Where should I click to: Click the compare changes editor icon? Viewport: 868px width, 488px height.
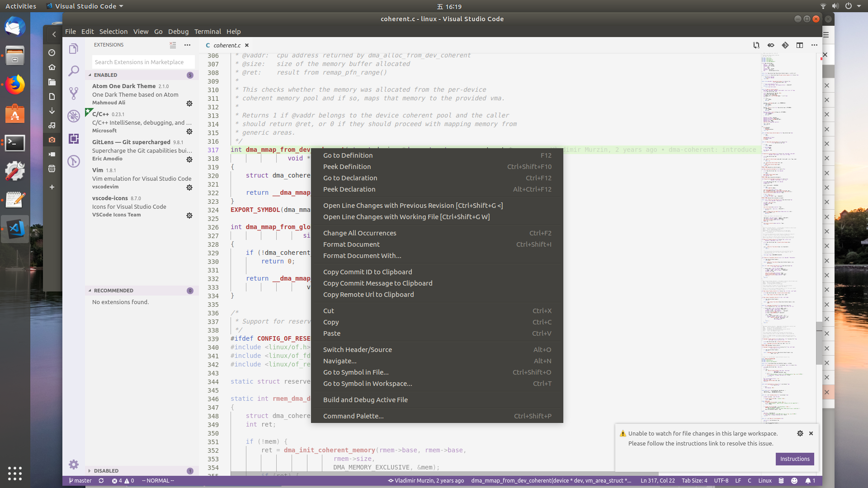click(x=756, y=45)
